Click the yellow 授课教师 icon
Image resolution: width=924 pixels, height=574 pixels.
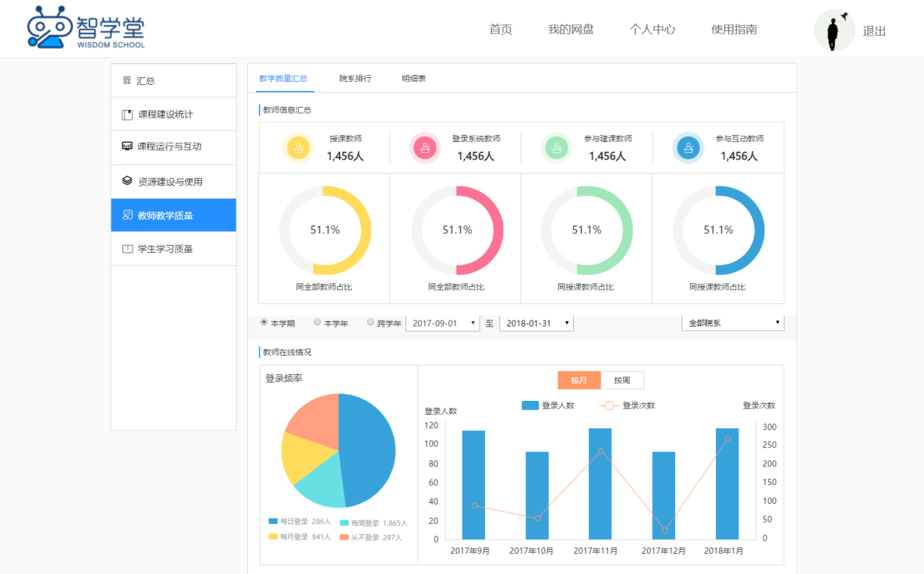click(298, 147)
